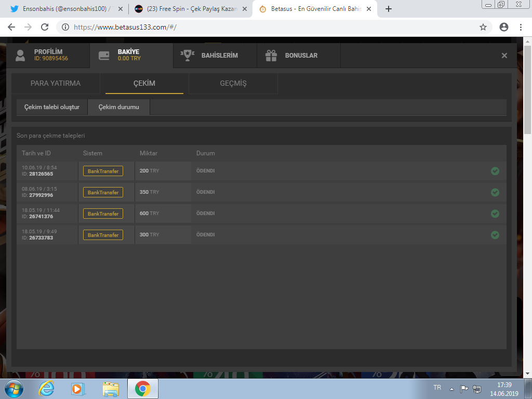
Task: Select Çekim talebi oluştur sub-tab
Action: pos(52,107)
